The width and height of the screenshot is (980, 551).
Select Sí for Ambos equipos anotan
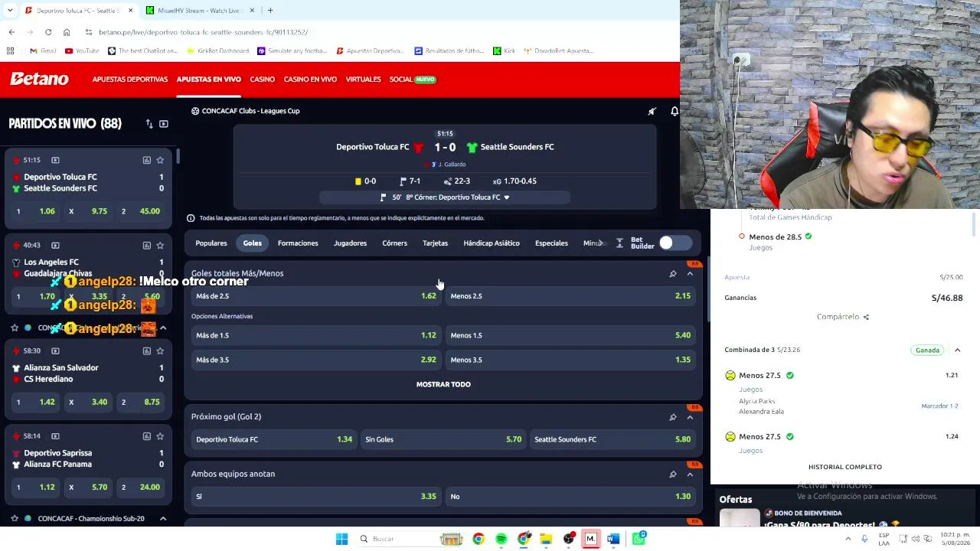point(316,497)
